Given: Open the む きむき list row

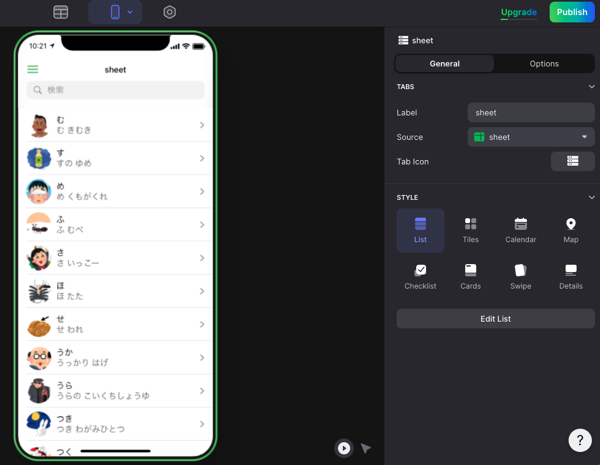Looking at the screenshot, I should 115,125.
